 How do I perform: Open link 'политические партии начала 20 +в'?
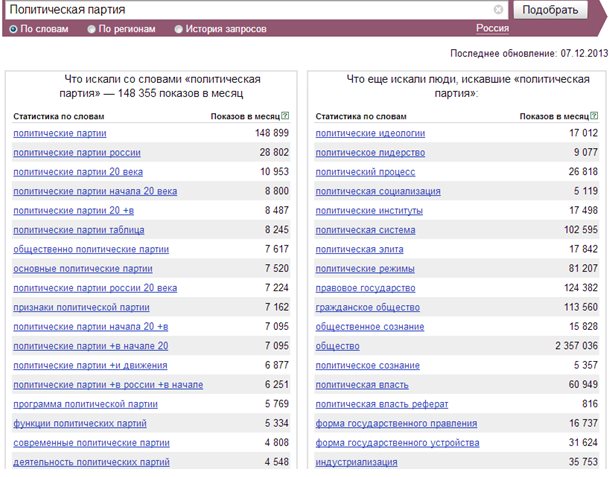(x=91, y=327)
